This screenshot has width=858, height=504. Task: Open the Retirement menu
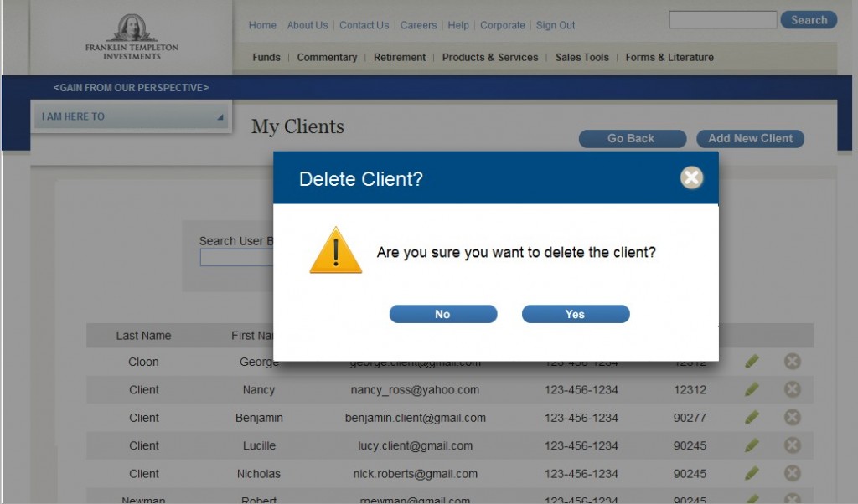pos(400,58)
